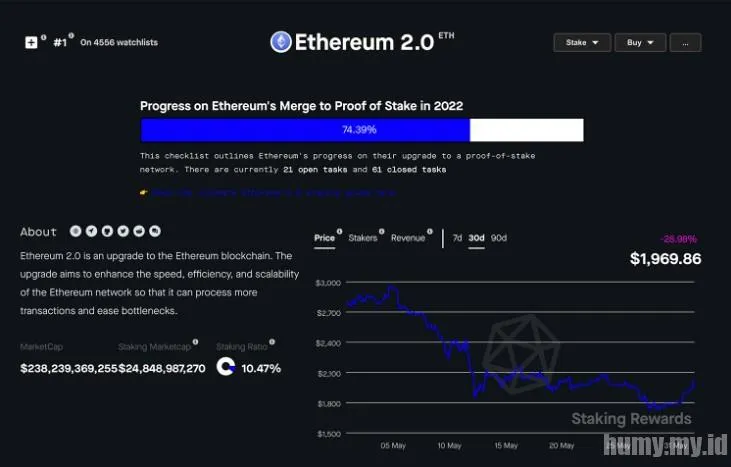
Task: Open the blue link under the checklist text
Action: pyautogui.click(x=270, y=191)
